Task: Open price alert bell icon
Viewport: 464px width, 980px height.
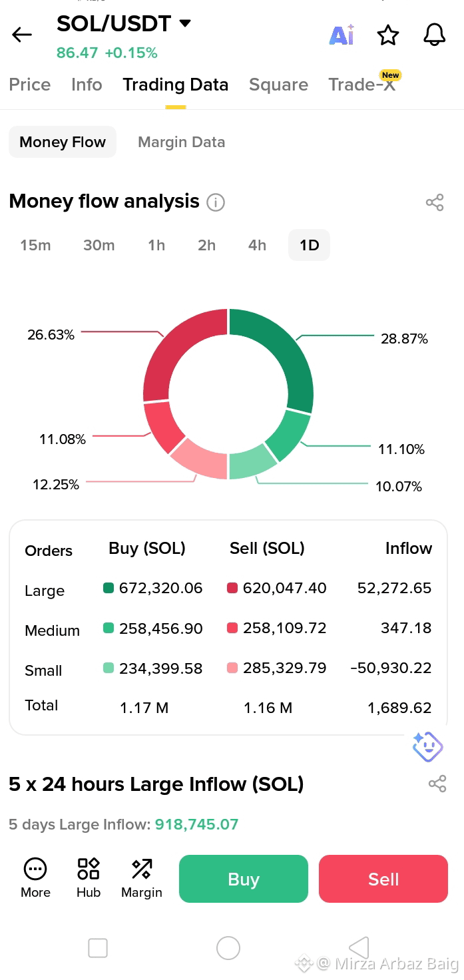Action: coord(435,35)
